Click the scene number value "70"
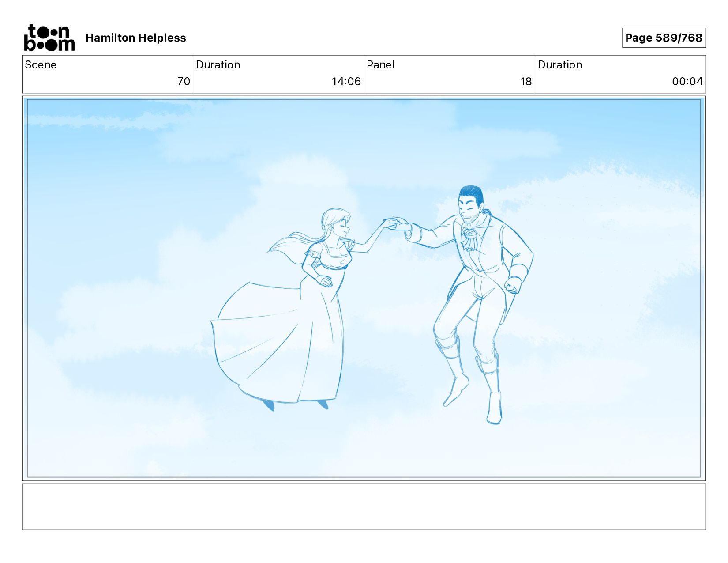728x563 pixels. [x=184, y=82]
